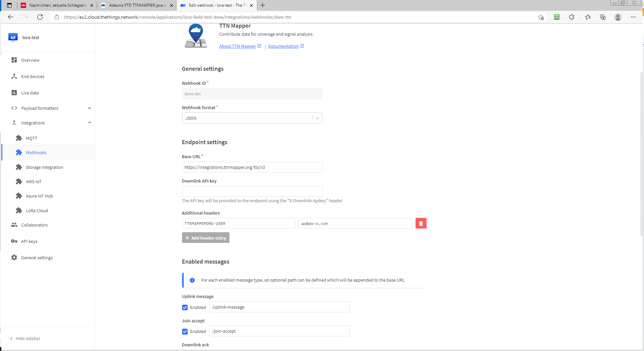Open browser Extensions puzzle icon
The height and width of the screenshot is (351, 644).
(x=572, y=17)
